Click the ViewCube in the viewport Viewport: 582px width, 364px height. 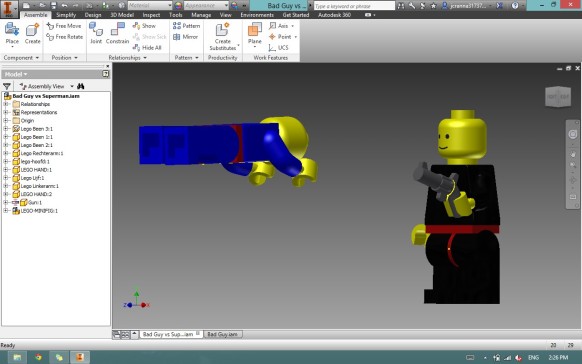click(x=558, y=96)
